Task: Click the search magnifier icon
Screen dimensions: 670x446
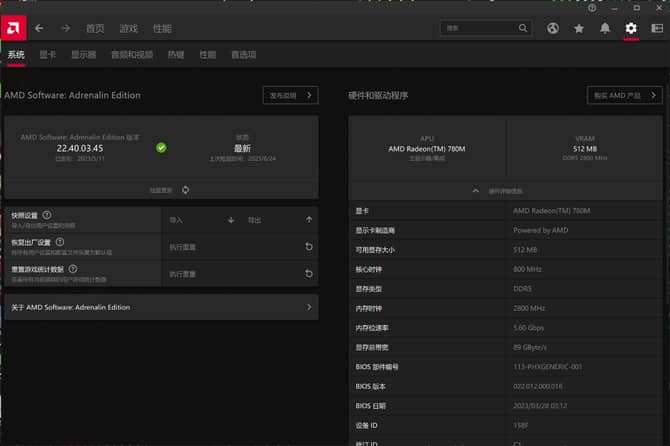Action: click(523, 28)
